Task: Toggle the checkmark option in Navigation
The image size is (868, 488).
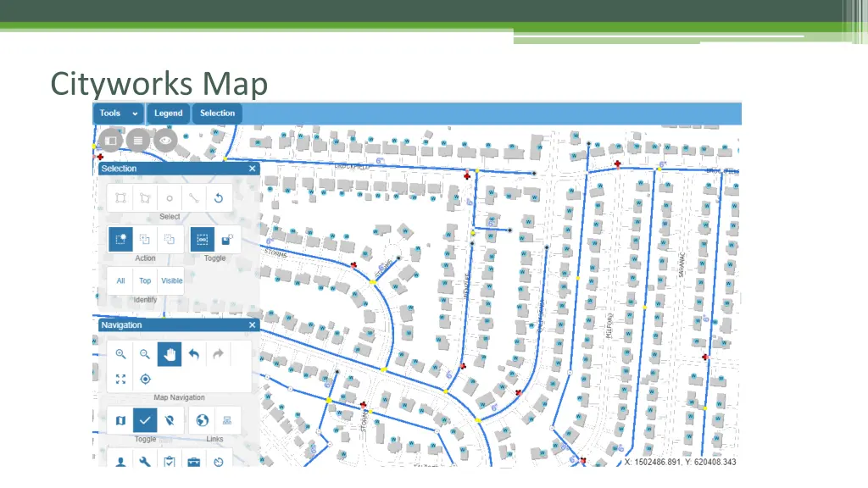Action: (x=145, y=420)
